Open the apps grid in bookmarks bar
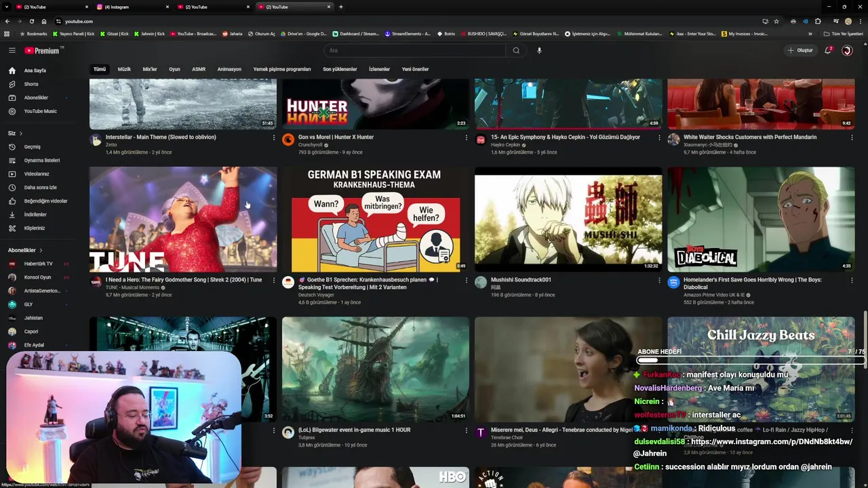868x488 pixels. click(x=7, y=33)
